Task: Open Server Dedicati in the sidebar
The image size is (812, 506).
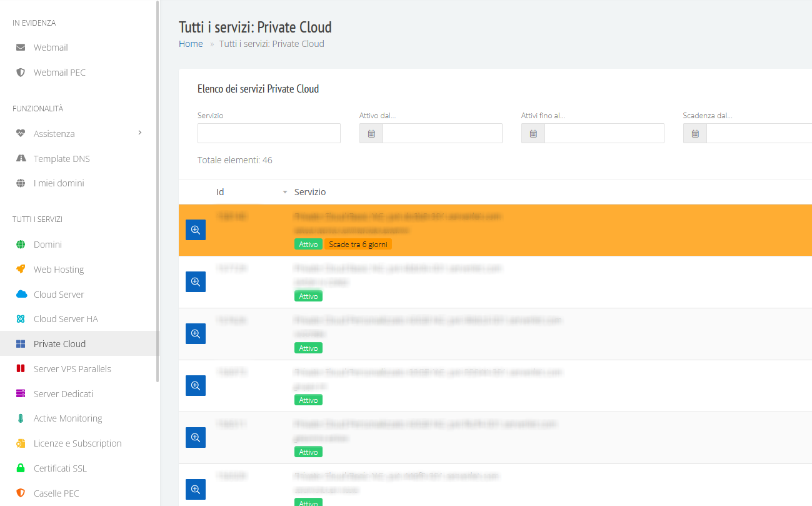Action: click(63, 394)
